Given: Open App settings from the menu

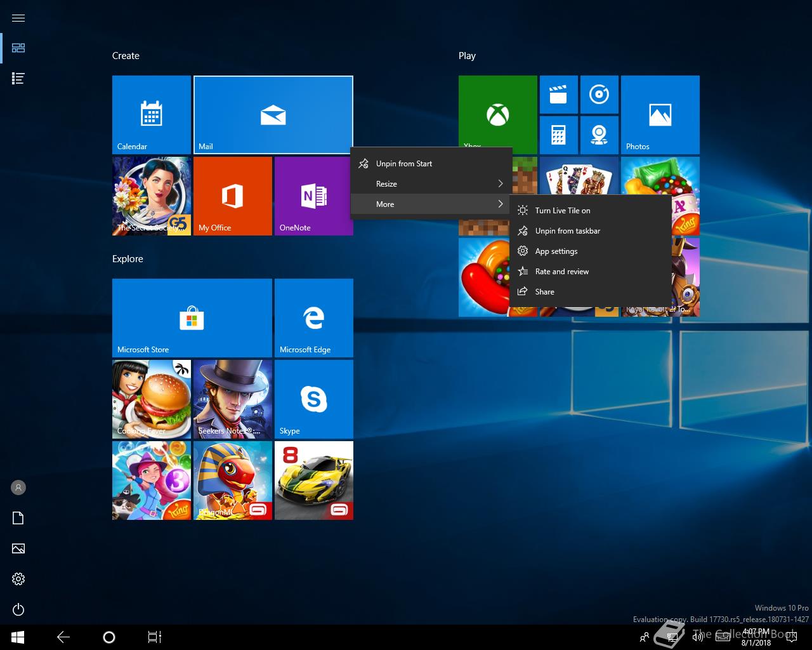Looking at the screenshot, I should coord(591,251).
